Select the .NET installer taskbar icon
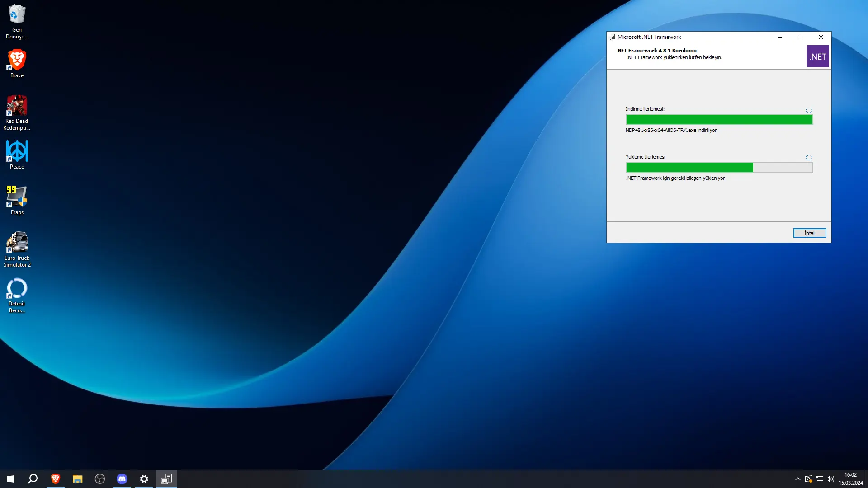868x488 pixels. [x=166, y=479]
